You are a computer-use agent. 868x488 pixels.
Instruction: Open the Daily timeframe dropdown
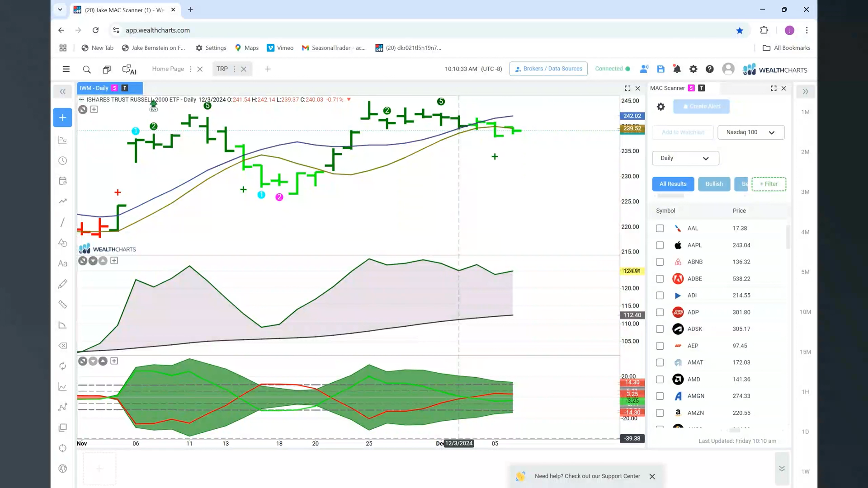pyautogui.click(x=685, y=158)
